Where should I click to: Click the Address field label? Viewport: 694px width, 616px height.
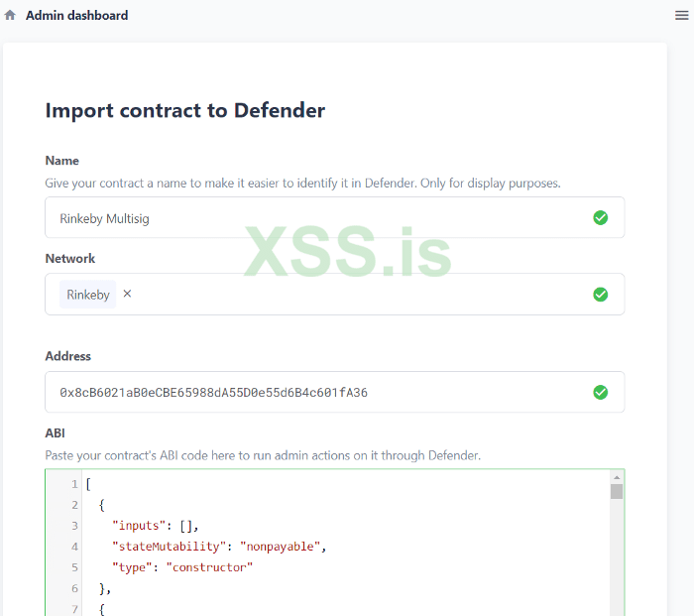(x=68, y=356)
